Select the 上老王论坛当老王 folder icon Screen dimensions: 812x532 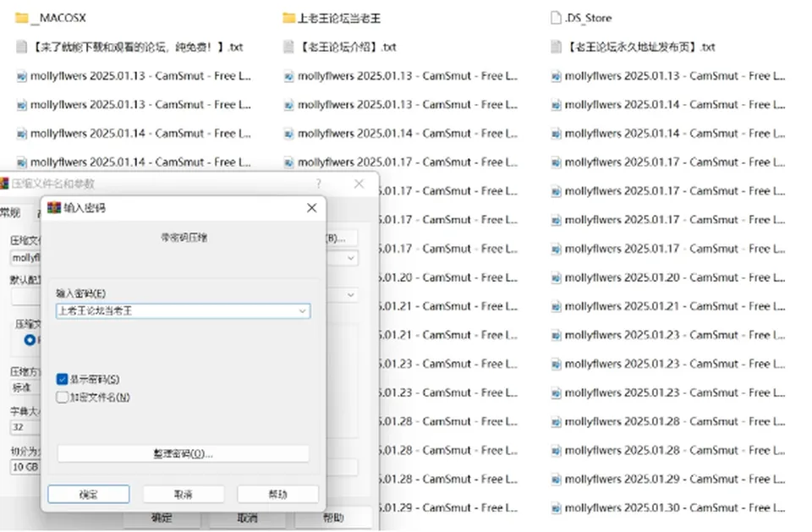pos(288,19)
